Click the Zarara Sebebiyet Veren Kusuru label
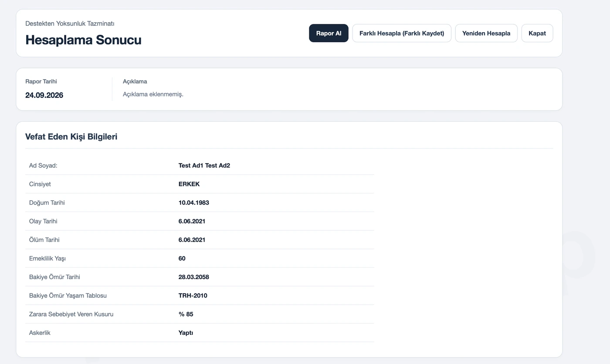610x364 pixels. [x=71, y=314]
